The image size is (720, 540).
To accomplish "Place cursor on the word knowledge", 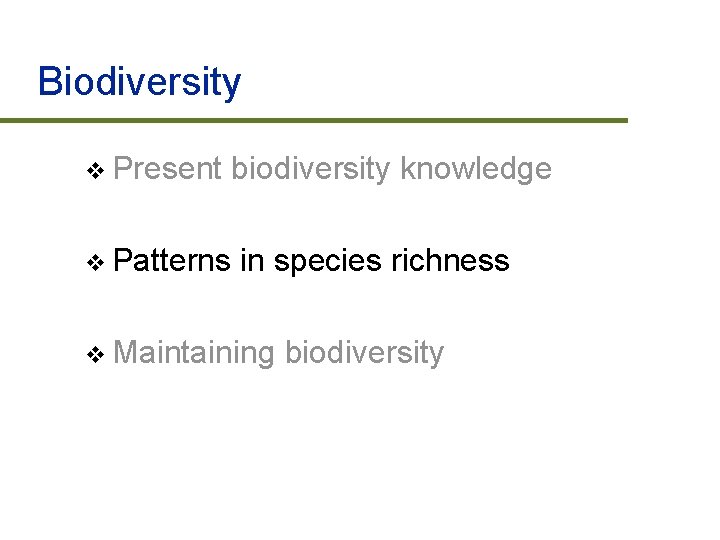I will (475, 169).
